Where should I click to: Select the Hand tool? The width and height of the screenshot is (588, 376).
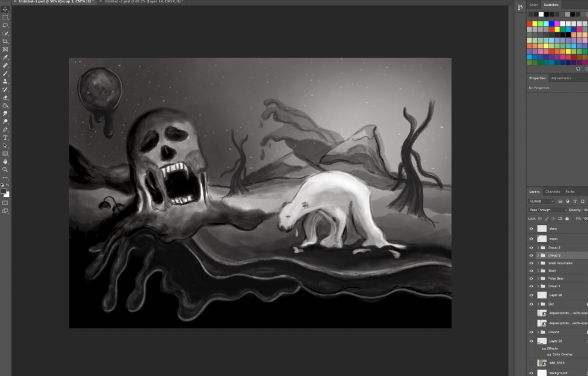coord(5,161)
